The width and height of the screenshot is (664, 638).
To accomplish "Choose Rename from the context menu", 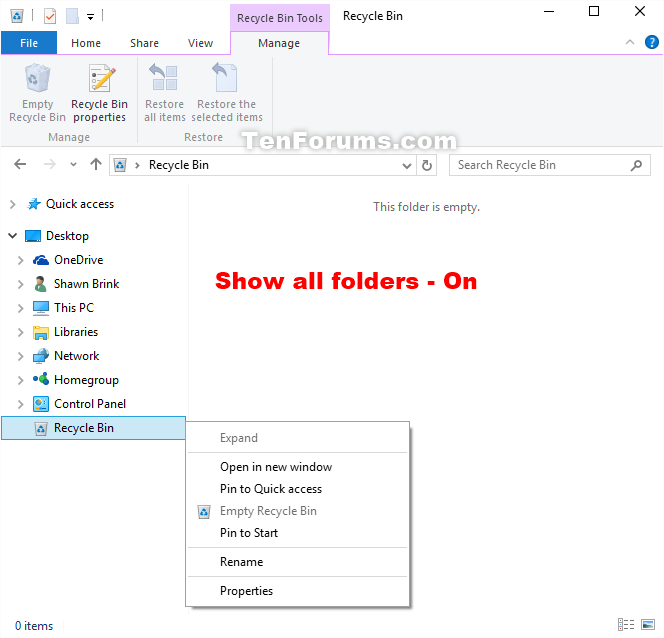I will point(298,562).
